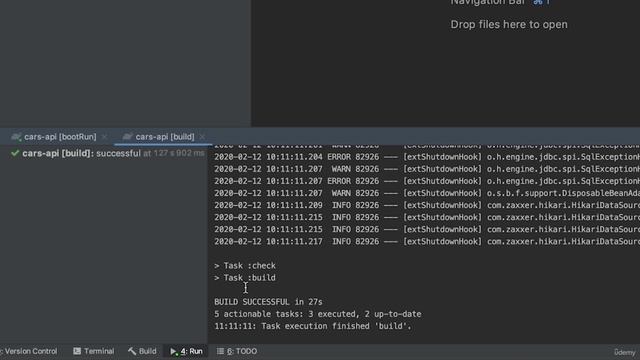Click the Terminal icon in the bottom bar
The width and height of the screenshot is (640, 360).
(x=77, y=351)
